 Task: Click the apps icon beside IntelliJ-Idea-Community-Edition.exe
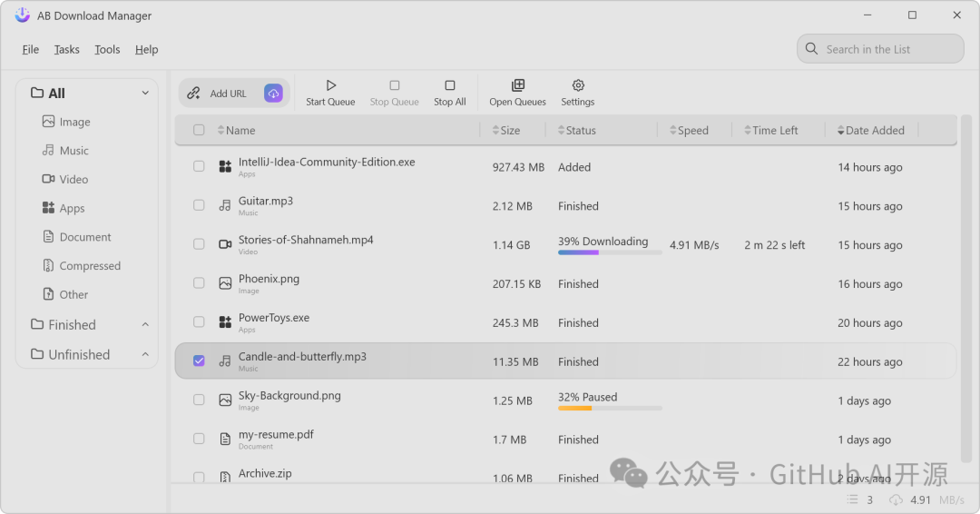point(225,166)
